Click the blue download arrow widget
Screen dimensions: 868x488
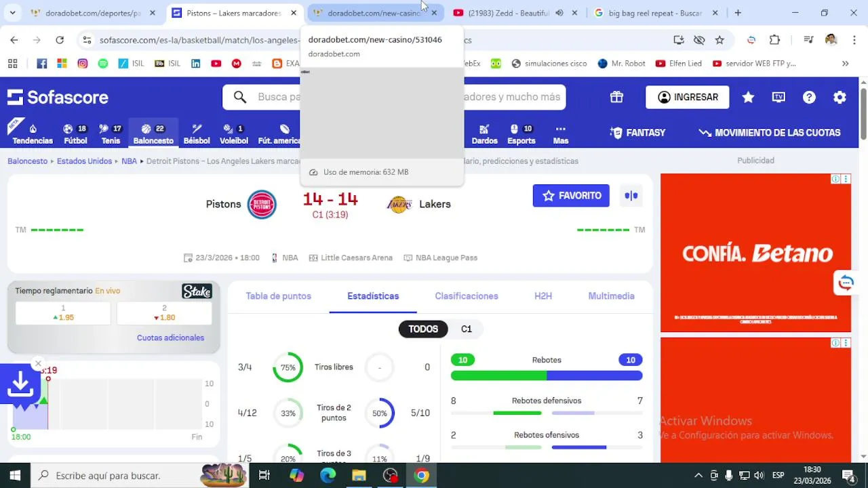pos(20,384)
